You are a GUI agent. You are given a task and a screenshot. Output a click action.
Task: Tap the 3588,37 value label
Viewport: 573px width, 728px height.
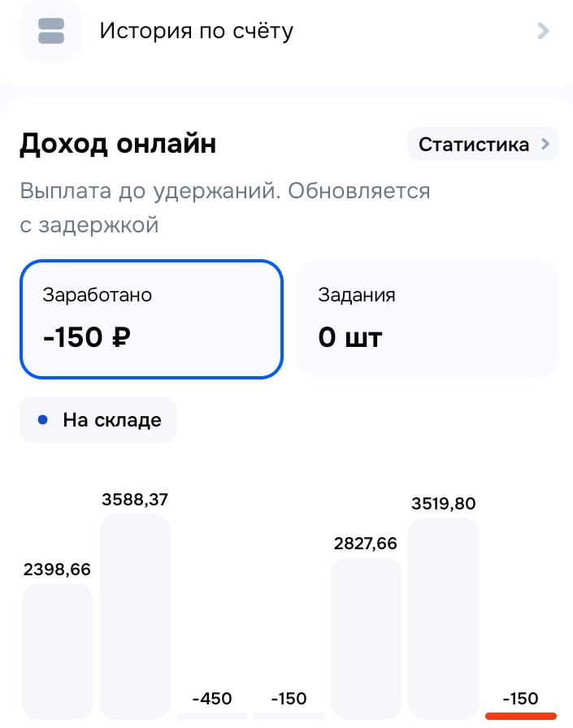pos(135,500)
